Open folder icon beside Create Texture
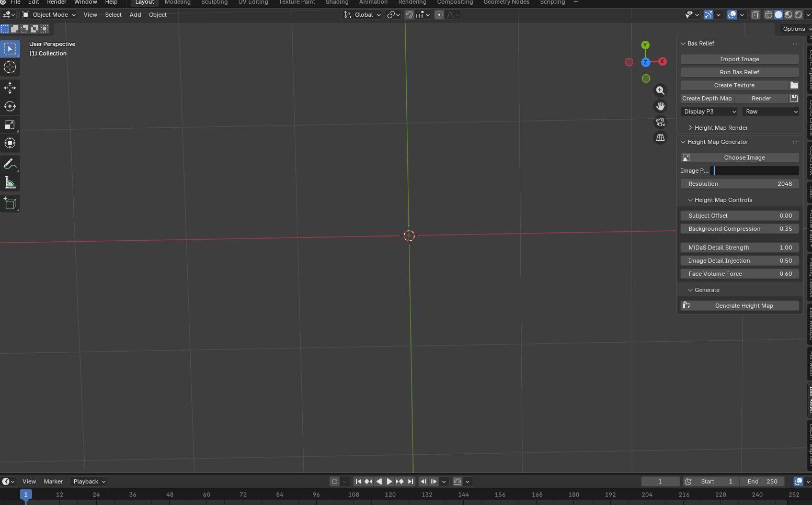Screen dimensions: 812x505 click(794, 85)
